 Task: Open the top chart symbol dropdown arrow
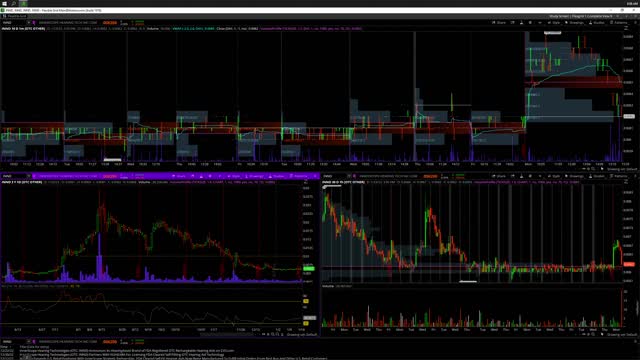point(28,22)
